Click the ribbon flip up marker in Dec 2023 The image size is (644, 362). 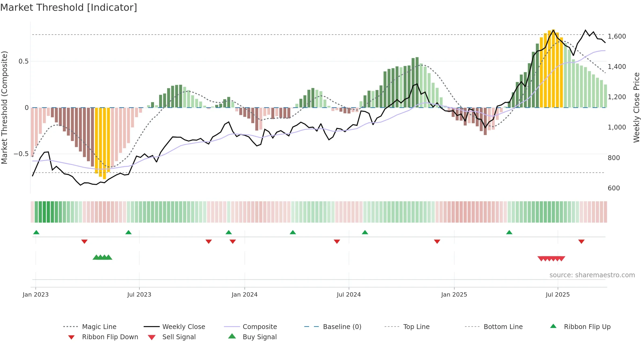click(x=229, y=232)
